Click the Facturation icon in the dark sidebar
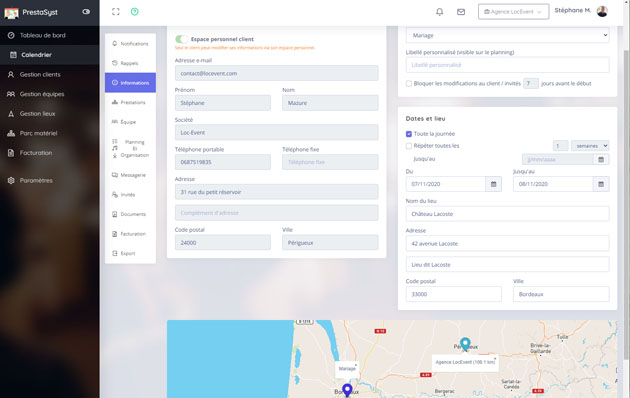Viewport: 630px width, 398px height. [11, 153]
